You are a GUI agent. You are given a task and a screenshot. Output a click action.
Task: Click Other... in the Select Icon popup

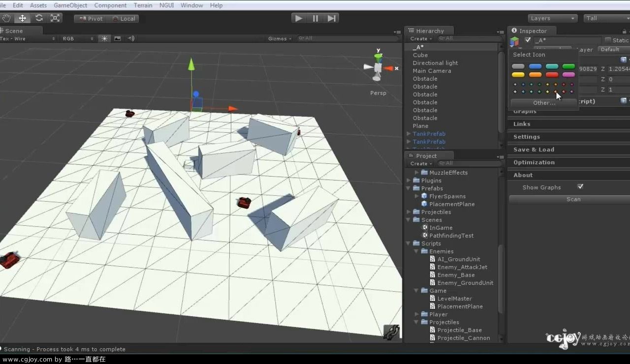click(x=543, y=103)
